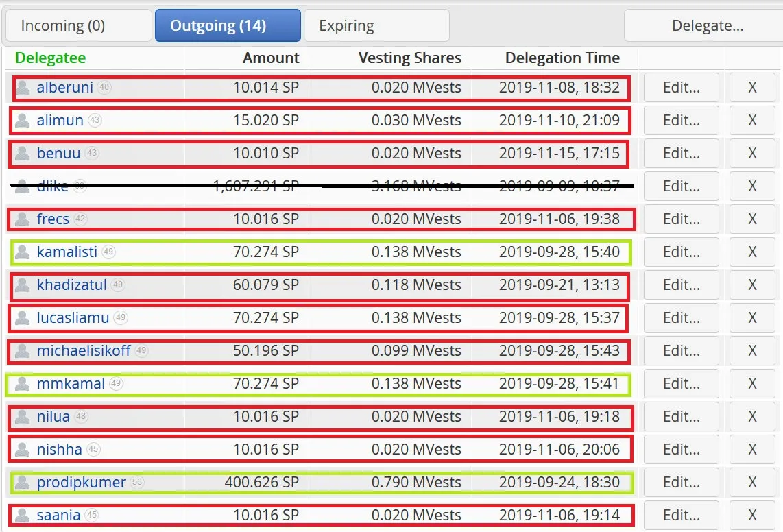Open alberuni account link
Image resolution: width=783 pixels, height=532 pixels.
[x=65, y=88]
